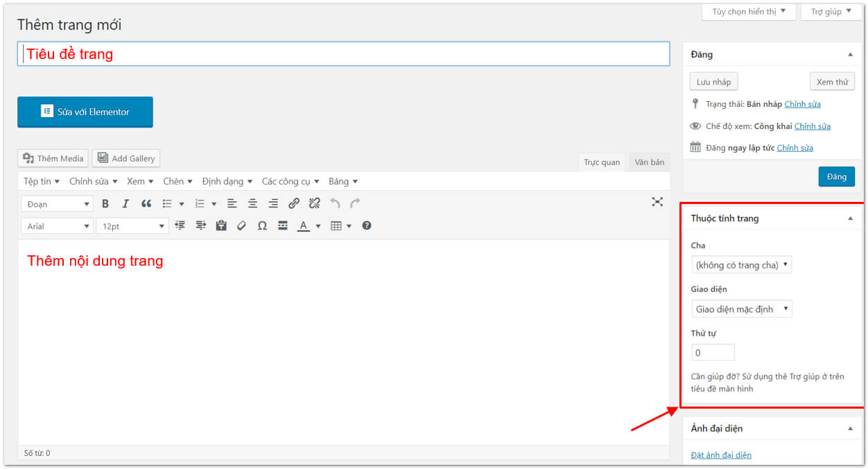Open the Giao diện template dropdown
Image resolution: width=868 pixels, height=469 pixels.
pyautogui.click(x=741, y=309)
